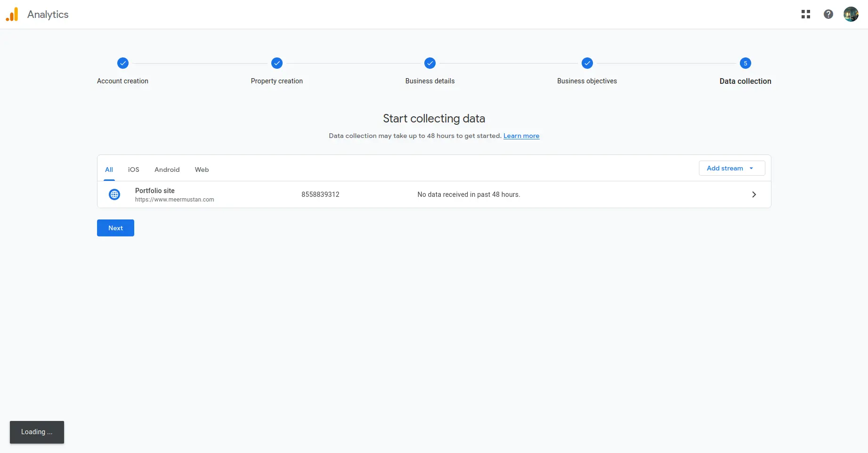This screenshot has height=453, width=868.
Task: Click the Google Analytics logo
Action: pos(12,14)
